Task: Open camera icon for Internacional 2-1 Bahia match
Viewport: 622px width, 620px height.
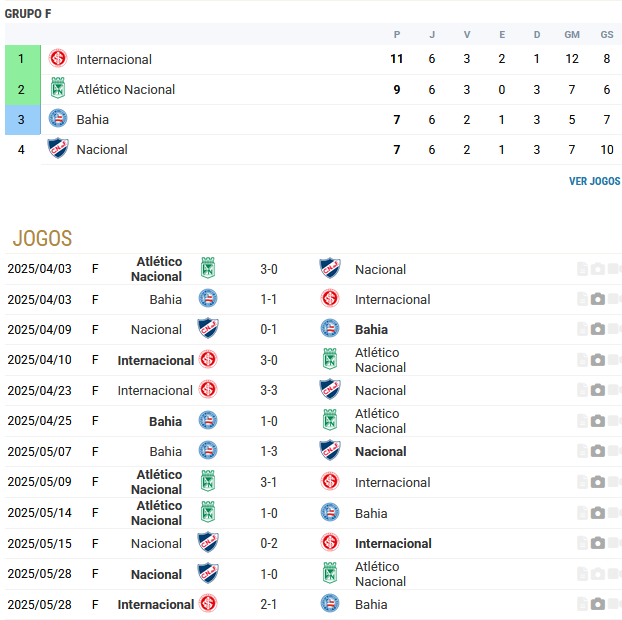Action: click(598, 604)
